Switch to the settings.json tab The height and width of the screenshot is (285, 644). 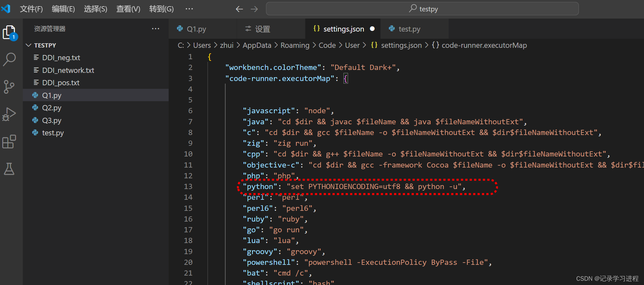click(343, 29)
